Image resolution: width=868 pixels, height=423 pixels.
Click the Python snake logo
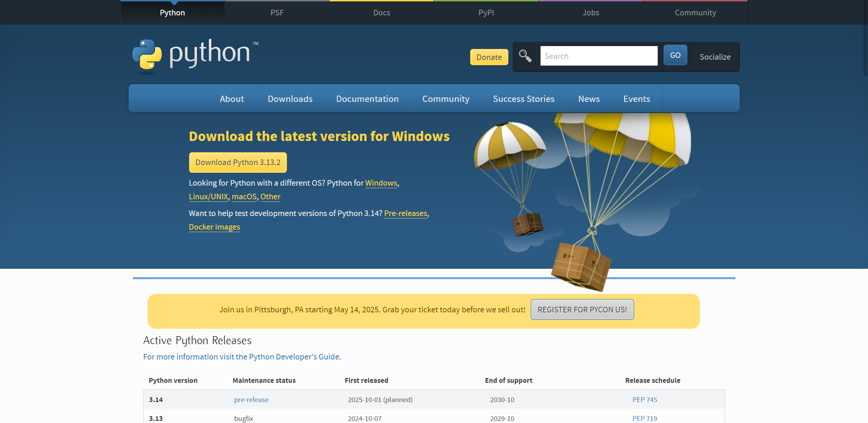(147, 54)
